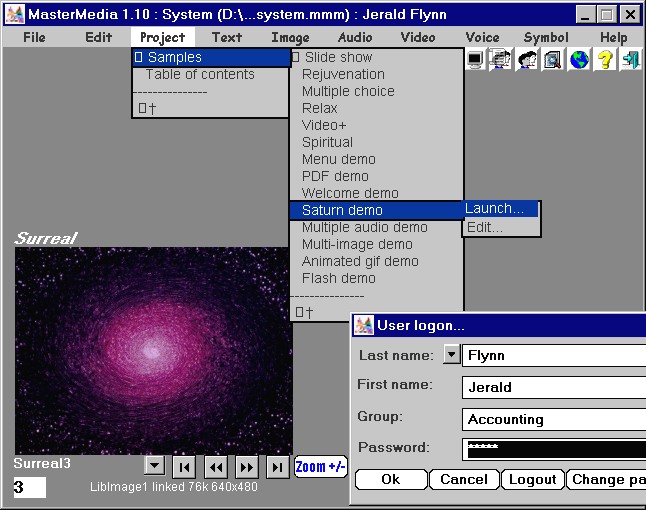The image size is (646, 510).
Task: Go to the previous image
Action: [216, 467]
